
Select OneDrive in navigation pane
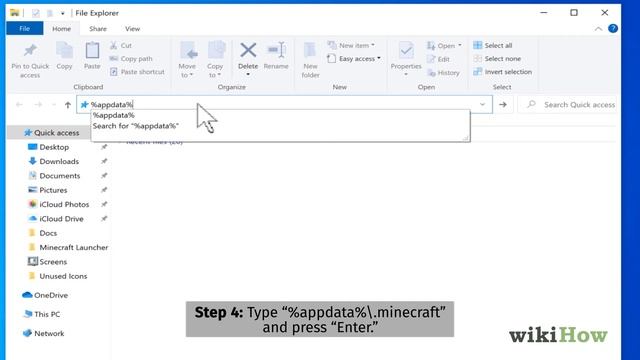point(45,295)
